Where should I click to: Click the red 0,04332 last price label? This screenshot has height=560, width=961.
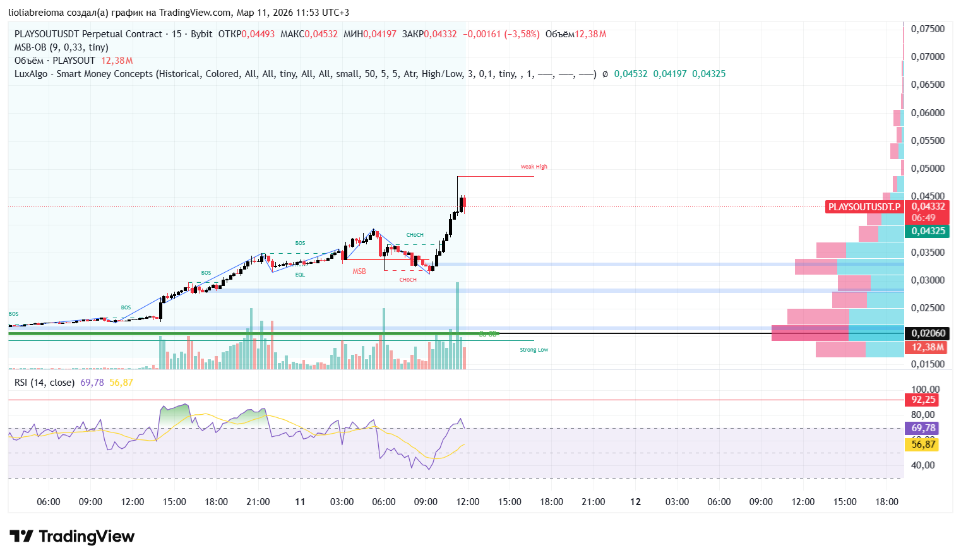coord(928,206)
